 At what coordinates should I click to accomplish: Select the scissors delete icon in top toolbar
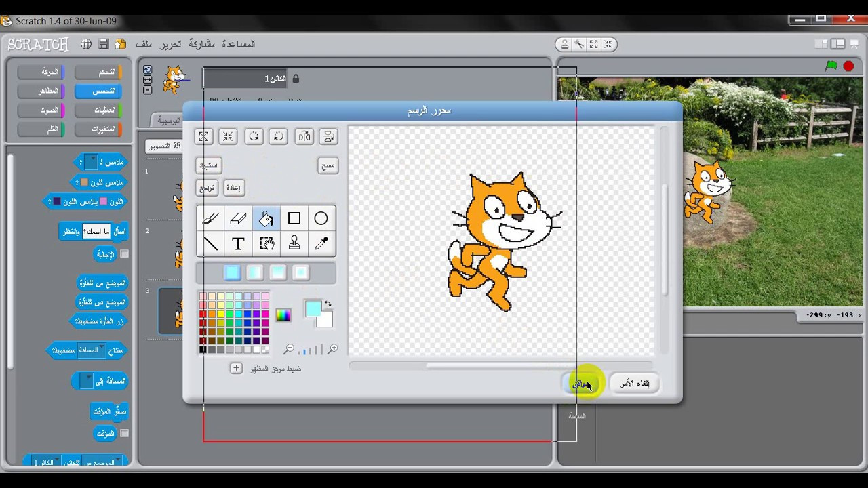pyautogui.click(x=579, y=44)
